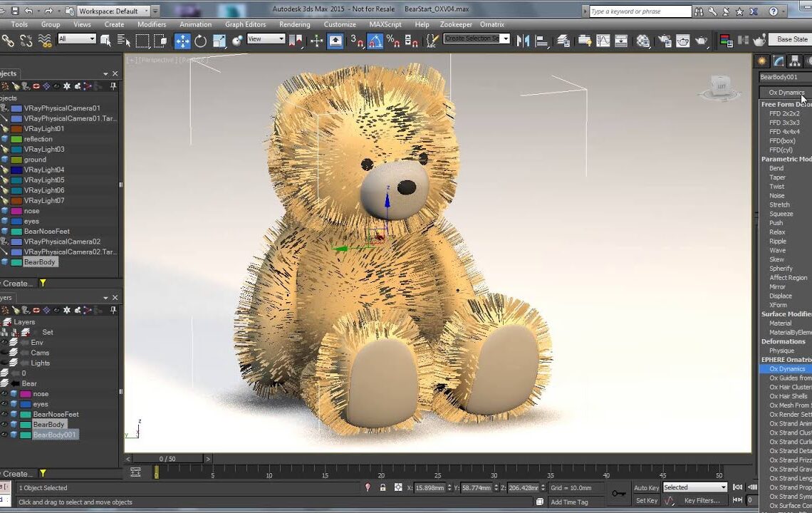Select the Select and Rotate tool
The image size is (812, 513).
point(200,40)
